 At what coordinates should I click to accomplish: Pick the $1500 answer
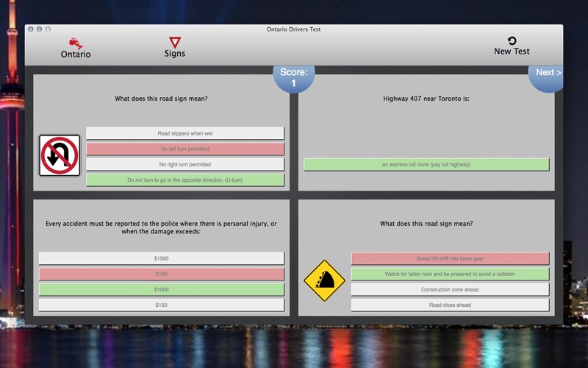(x=161, y=258)
